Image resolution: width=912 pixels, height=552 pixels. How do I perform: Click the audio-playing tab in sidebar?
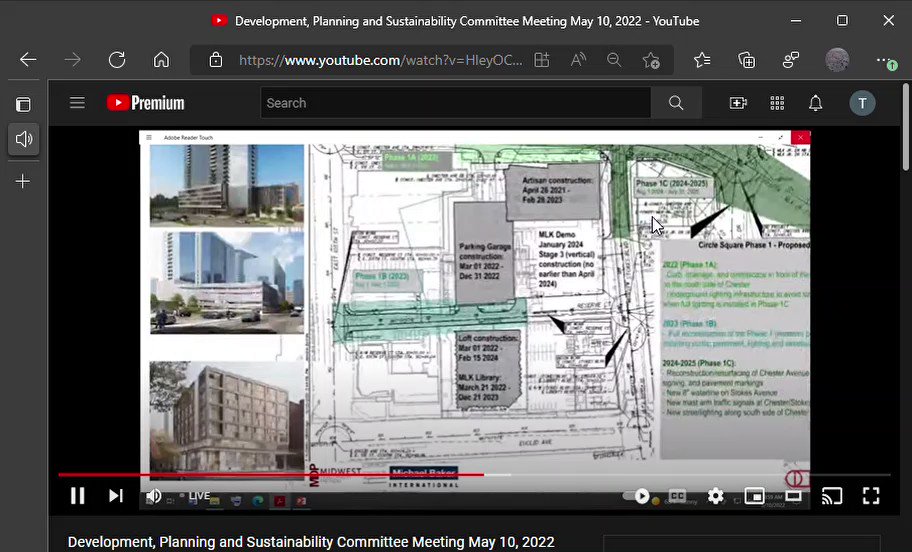point(23,139)
